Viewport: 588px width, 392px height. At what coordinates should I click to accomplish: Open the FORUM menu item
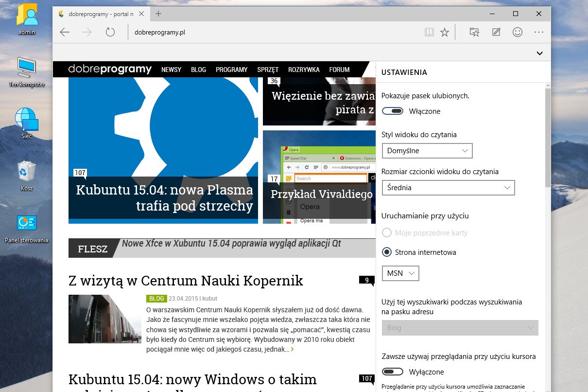[339, 70]
